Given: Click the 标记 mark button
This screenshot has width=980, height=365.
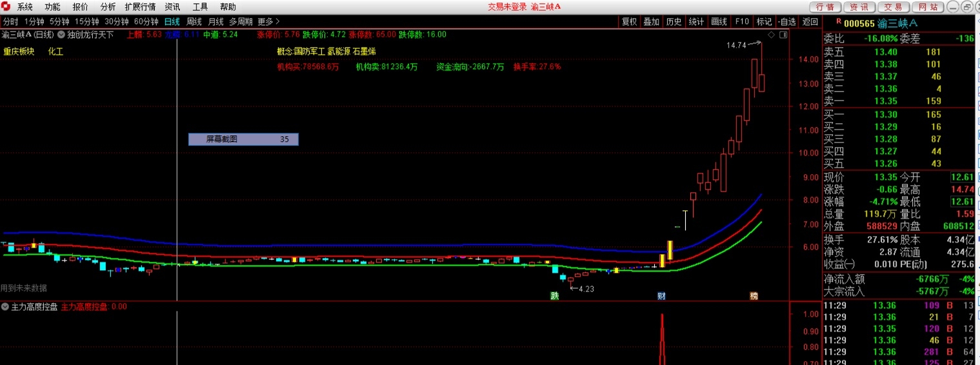Looking at the screenshot, I should 764,21.
